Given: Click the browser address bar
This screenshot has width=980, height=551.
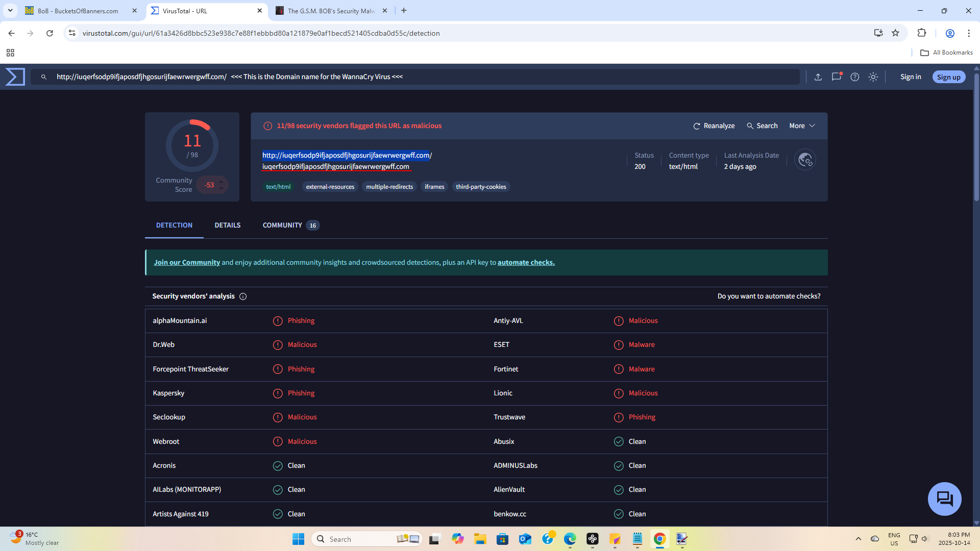Looking at the screenshot, I should click(475, 33).
